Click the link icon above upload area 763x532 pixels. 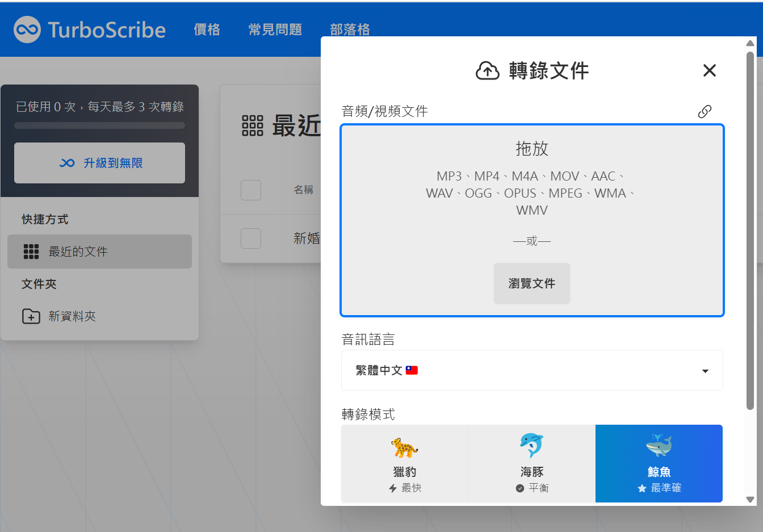point(705,111)
